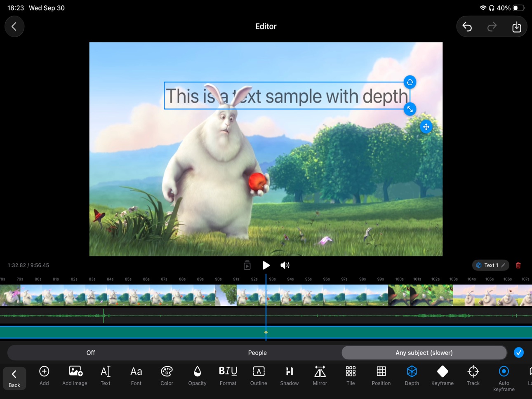The image size is (532, 399).
Task: Tap the rotate handle on the text box
Action: click(x=410, y=82)
